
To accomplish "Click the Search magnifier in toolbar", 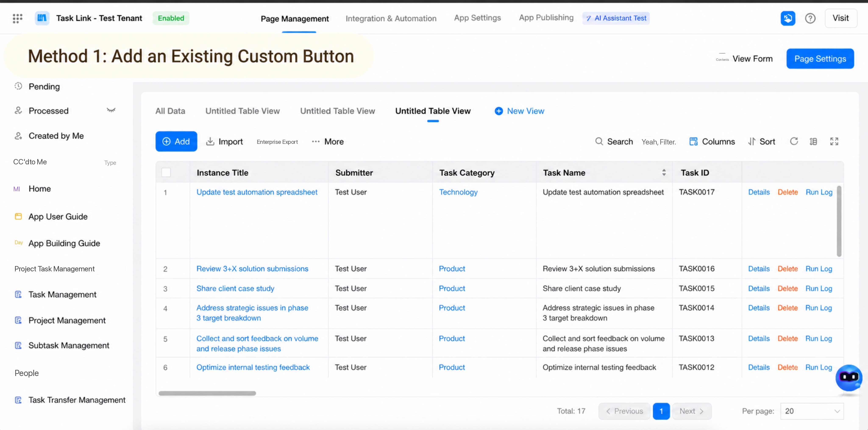I will click(x=599, y=141).
